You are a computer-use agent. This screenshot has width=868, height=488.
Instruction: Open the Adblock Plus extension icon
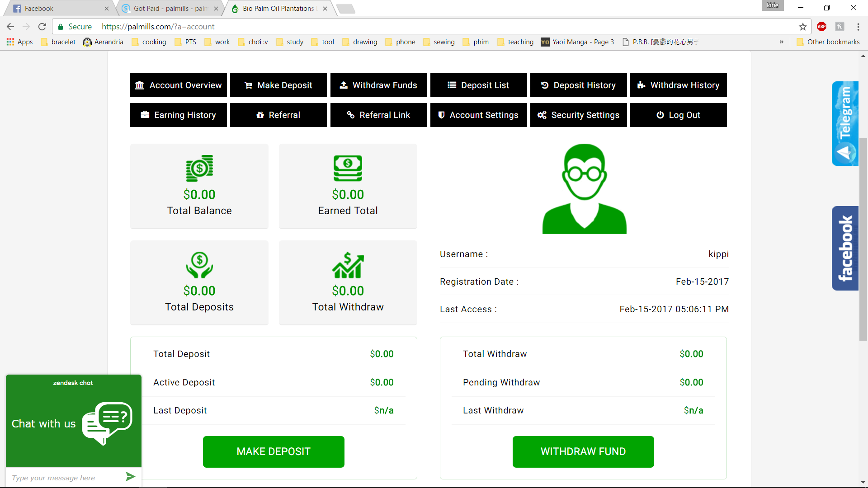coord(821,27)
